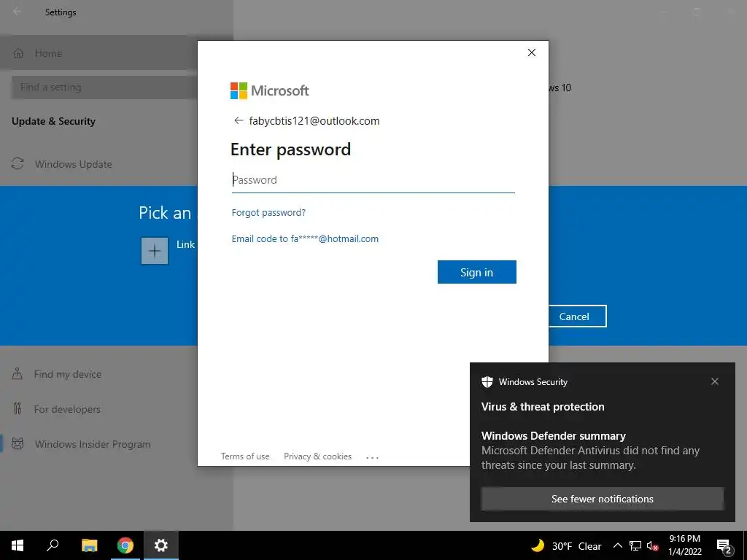
Task: Click the Update & Security heading
Action: tap(53, 121)
